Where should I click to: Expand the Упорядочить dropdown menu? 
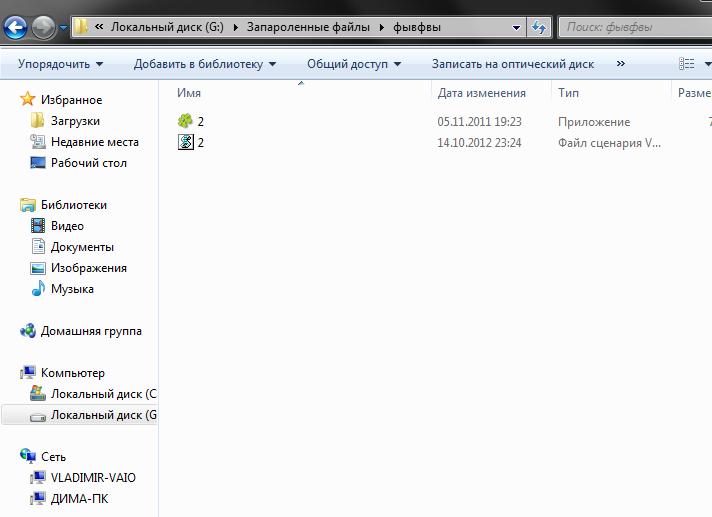click(60, 64)
